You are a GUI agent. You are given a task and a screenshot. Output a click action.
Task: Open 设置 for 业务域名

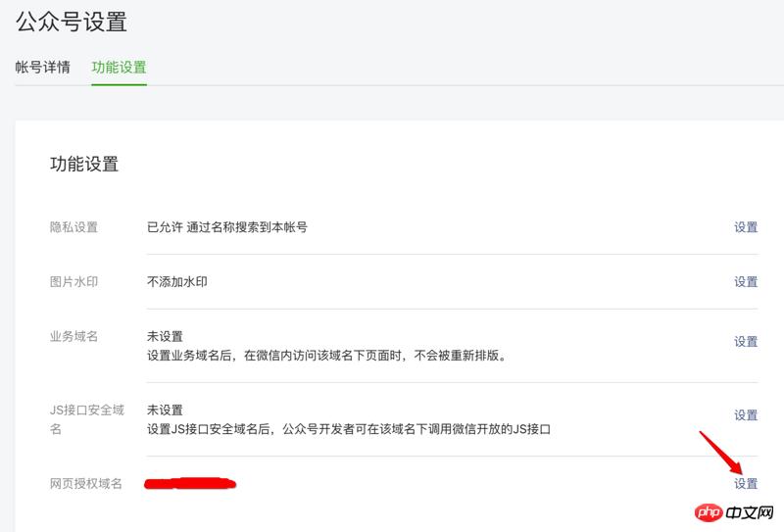746,342
